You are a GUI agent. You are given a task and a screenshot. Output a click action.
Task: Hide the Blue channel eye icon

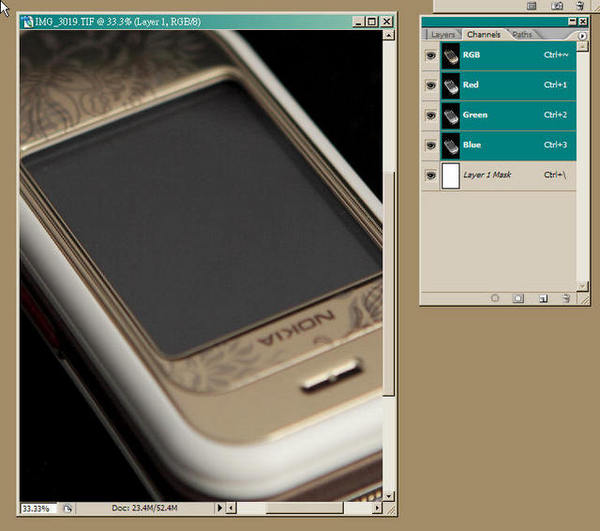[x=431, y=145]
